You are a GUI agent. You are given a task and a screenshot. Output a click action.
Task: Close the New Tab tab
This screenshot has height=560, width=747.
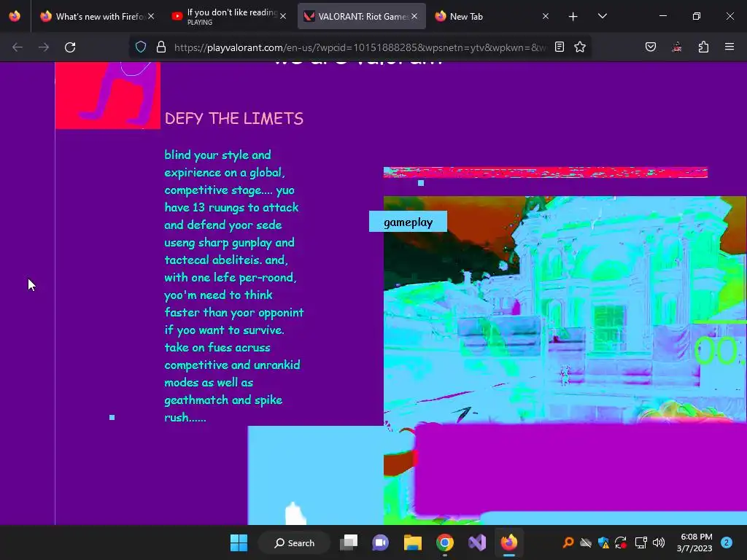click(546, 16)
